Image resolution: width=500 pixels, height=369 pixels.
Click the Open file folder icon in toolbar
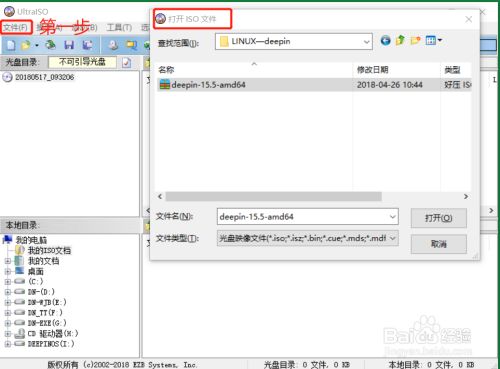pos(26,45)
